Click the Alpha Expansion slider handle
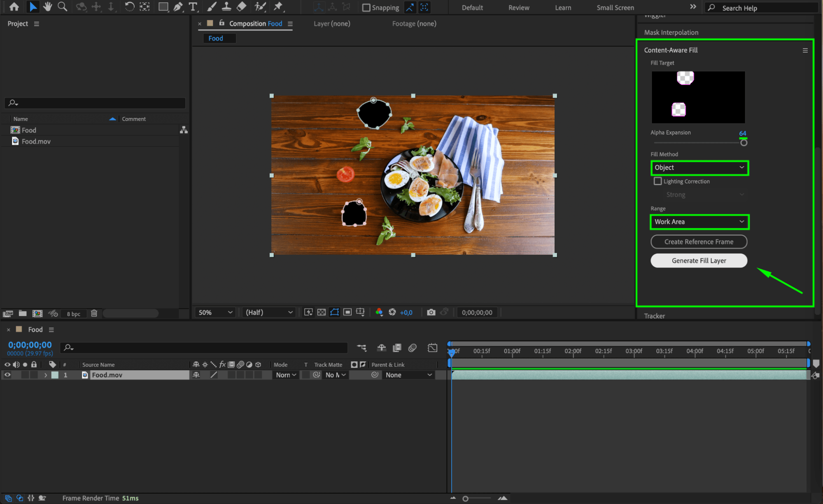This screenshot has width=823, height=504. coord(743,143)
